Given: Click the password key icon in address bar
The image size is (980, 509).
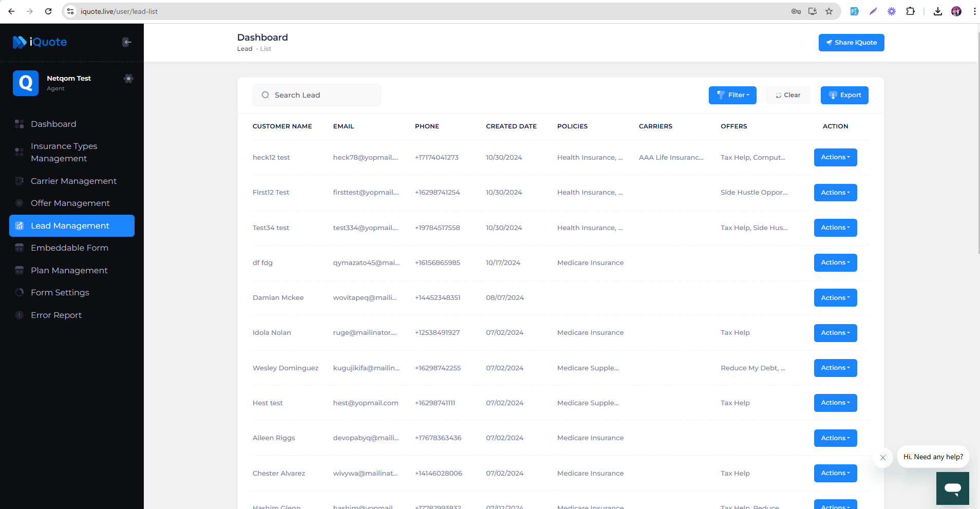Looking at the screenshot, I should [x=796, y=11].
